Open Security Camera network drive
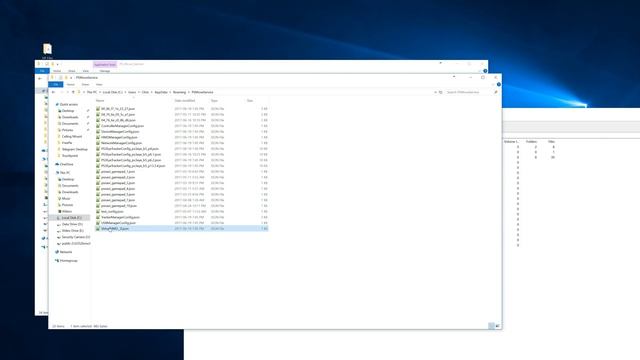Image resolution: width=640 pixels, height=360 pixels. point(76,237)
